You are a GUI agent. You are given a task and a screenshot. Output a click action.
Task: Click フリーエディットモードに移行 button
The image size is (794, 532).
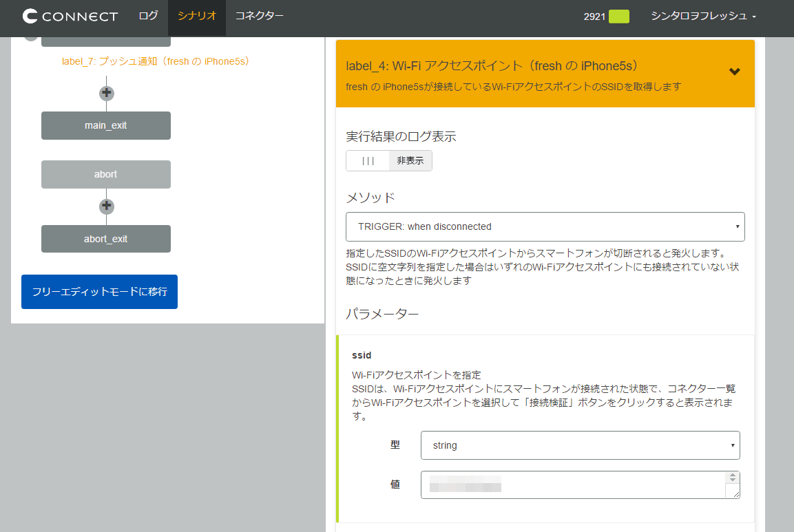(99, 292)
